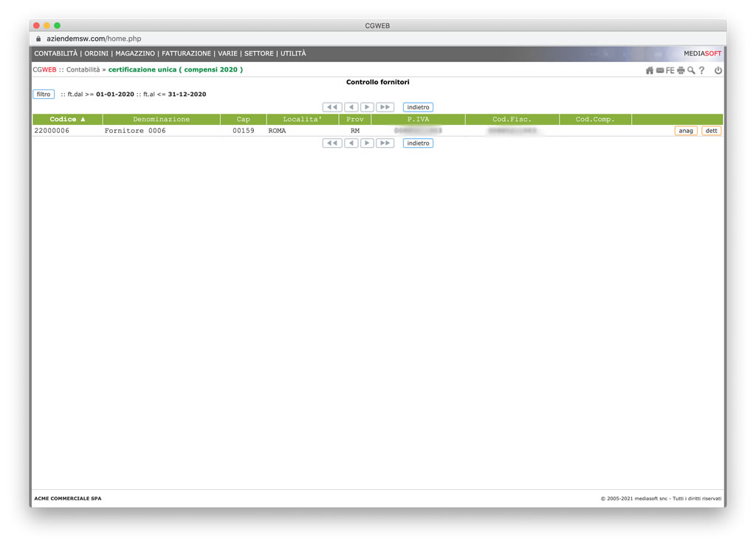Image resolution: width=756 pixels, height=546 pixels.
Task: Click the lock icon in address bar
Action: coord(38,38)
